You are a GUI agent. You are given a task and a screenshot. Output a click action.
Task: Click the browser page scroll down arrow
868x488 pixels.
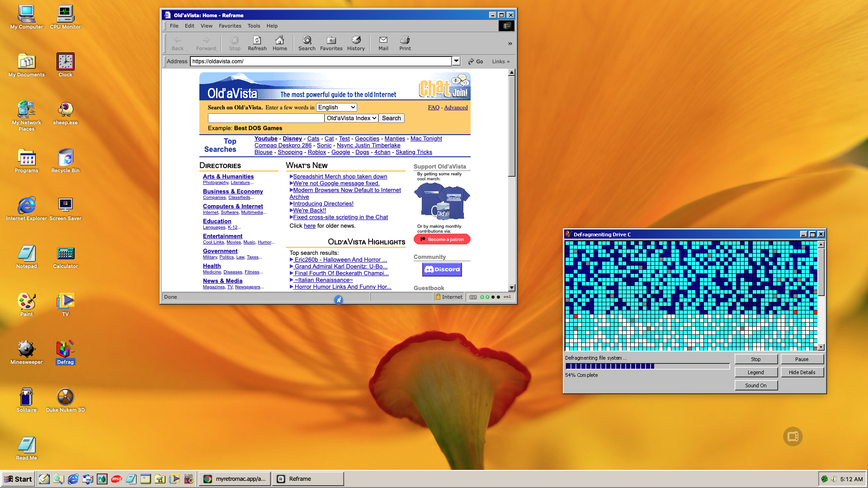click(x=512, y=288)
